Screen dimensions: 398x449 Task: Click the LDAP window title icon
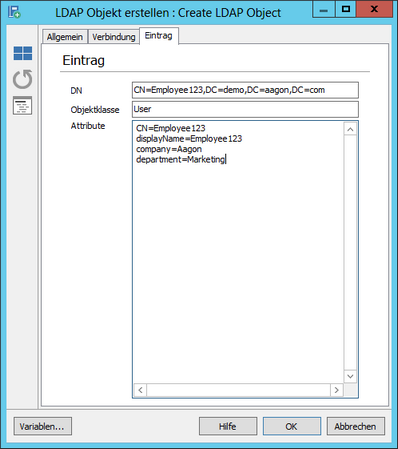(x=14, y=12)
